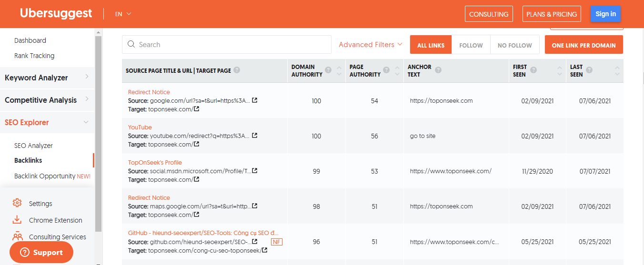Click help icon next to Domain Authority
The height and width of the screenshot is (265, 644).
point(328,70)
